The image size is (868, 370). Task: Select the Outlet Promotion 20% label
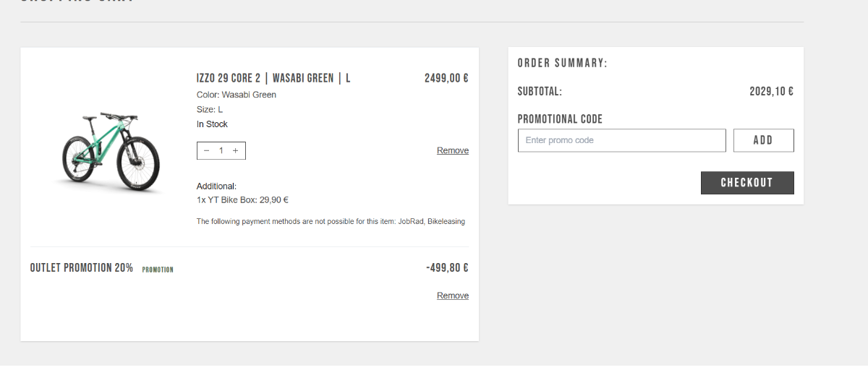[82, 267]
